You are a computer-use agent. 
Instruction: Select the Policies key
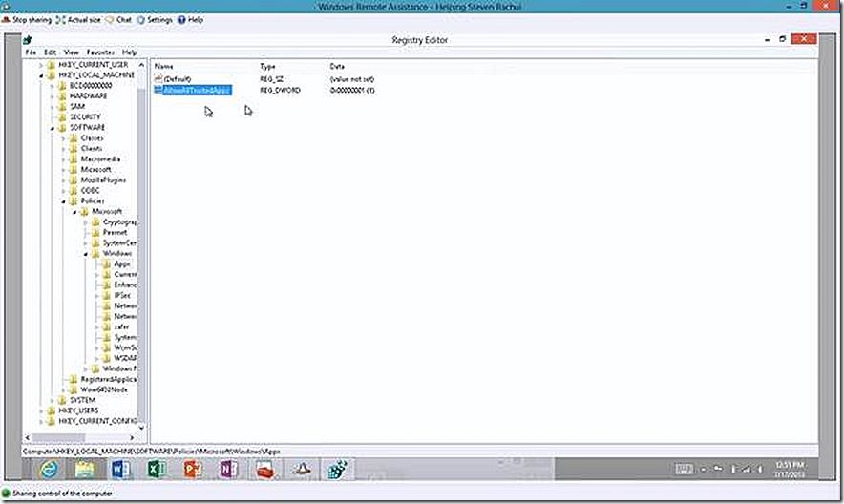pos(92,200)
